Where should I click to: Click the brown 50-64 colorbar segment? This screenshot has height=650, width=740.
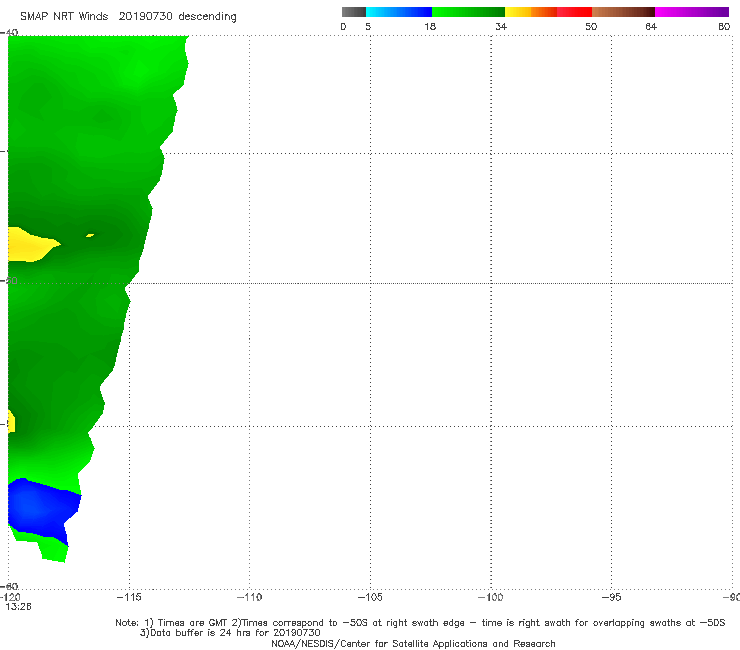623,12
